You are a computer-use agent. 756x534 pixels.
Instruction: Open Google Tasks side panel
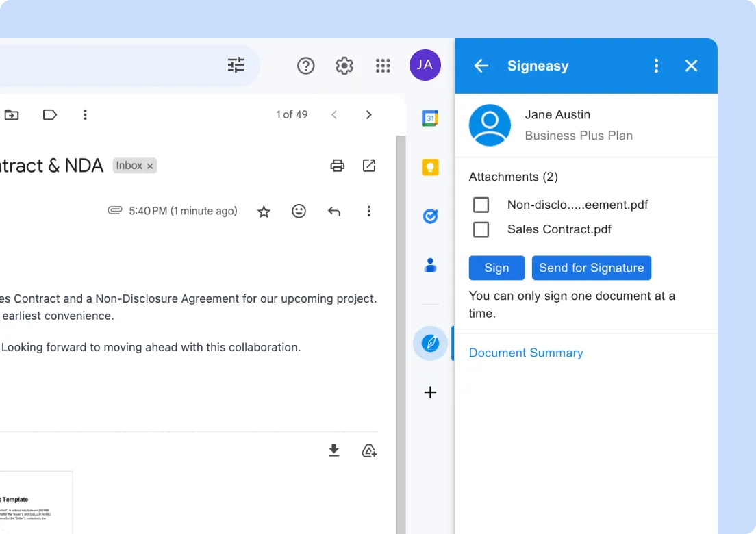pos(430,216)
